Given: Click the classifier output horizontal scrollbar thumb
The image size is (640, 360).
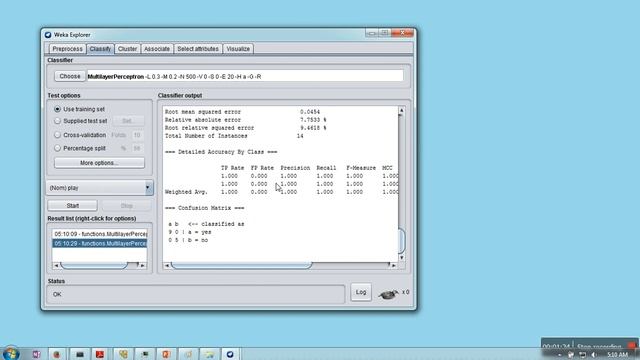Looking at the screenshot, I should (242, 266).
